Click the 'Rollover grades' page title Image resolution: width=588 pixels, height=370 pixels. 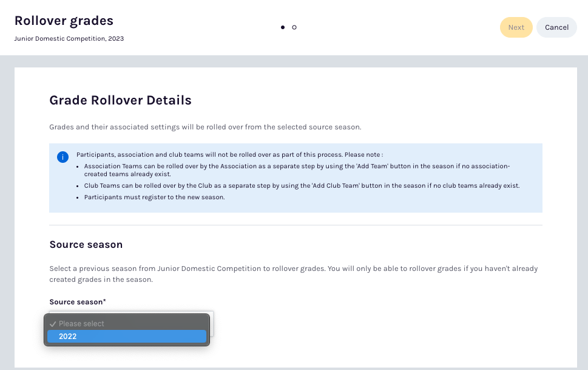coord(64,21)
